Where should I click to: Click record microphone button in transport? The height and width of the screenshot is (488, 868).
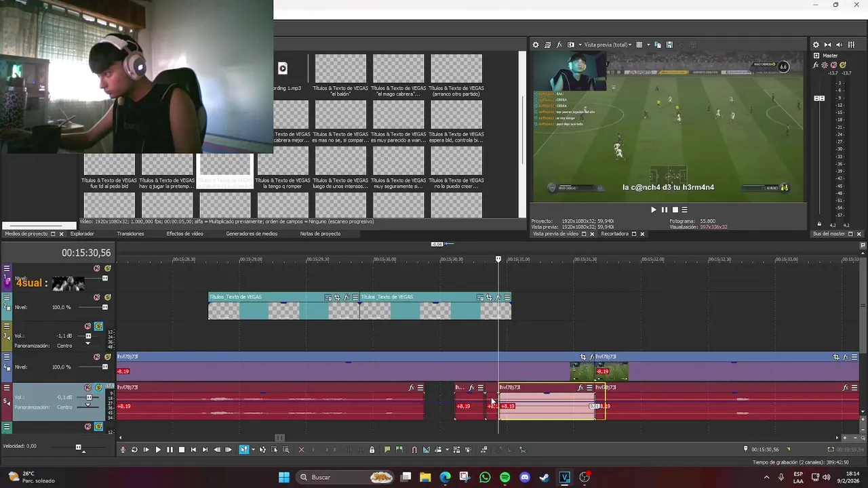pos(123,449)
